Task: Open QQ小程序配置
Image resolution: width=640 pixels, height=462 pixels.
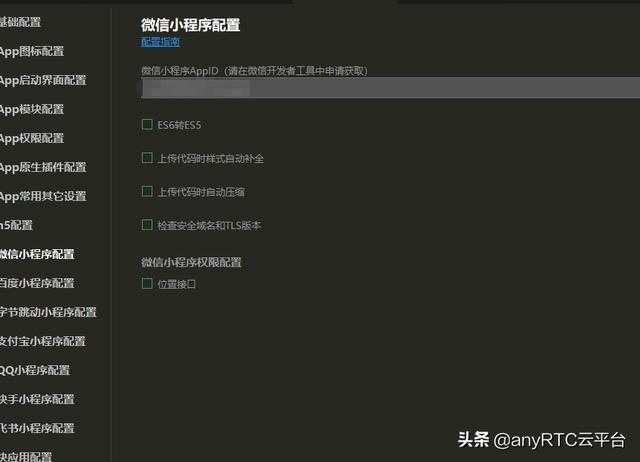Action: pos(35,370)
